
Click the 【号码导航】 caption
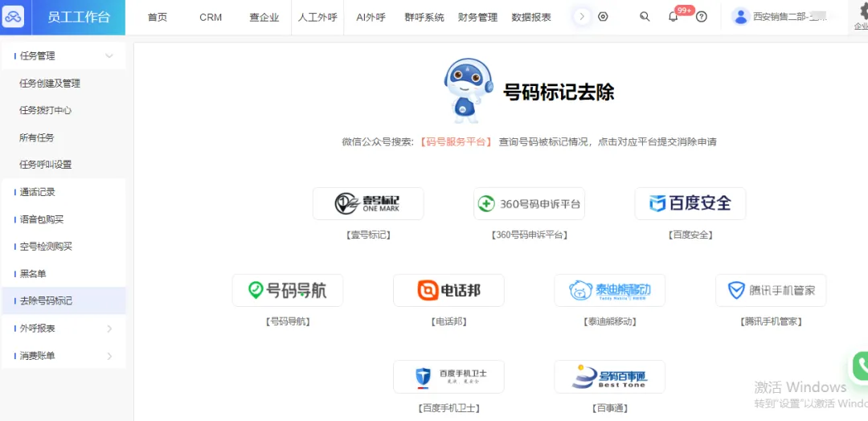coord(287,321)
